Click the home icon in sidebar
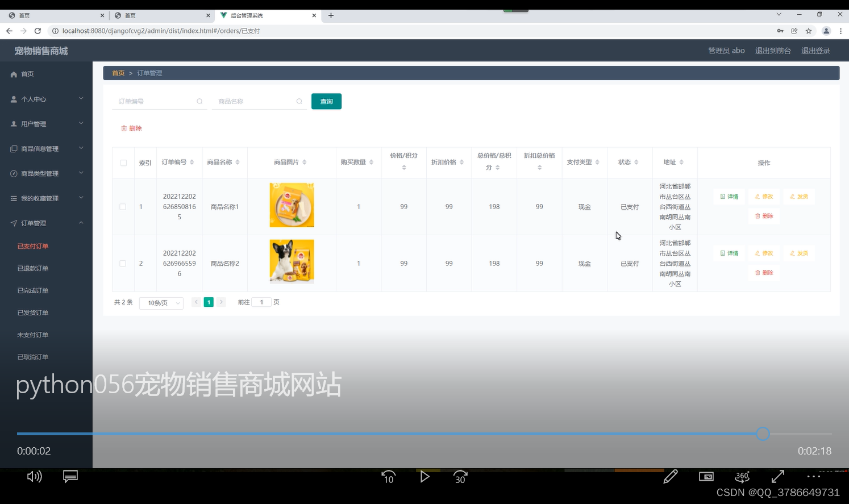849x504 pixels. coord(14,74)
